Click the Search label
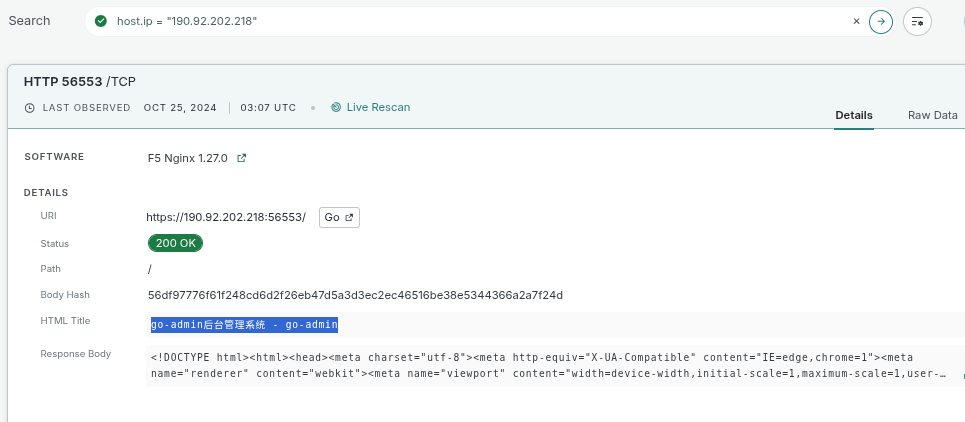The width and height of the screenshot is (965, 422). click(29, 21)
